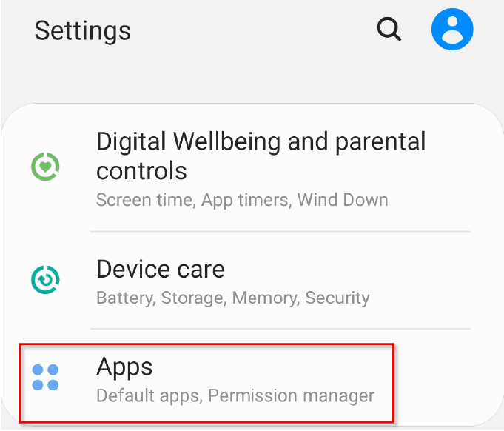Select the word "Apps" heading
The height and width of the screenshot is (431, 504).
tap(124, 367)
